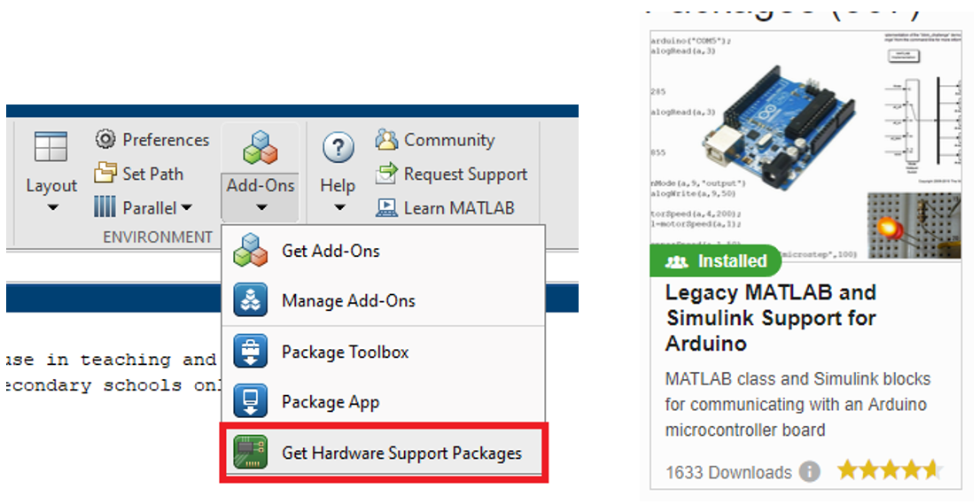Click the Request Support envelope icon

[386, 173]
